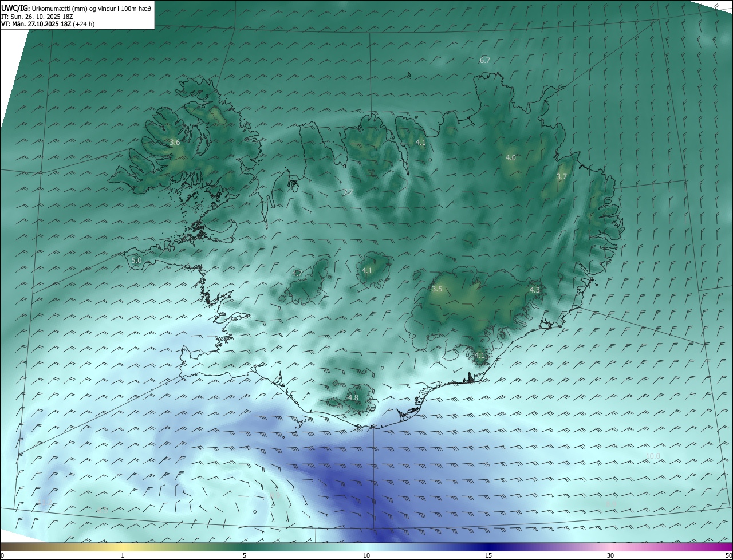Select the 30 mark on the color legend
Image resolution: width=733 pixels, height=560 pixels.
pyautogui.click(x=610, y=555)
